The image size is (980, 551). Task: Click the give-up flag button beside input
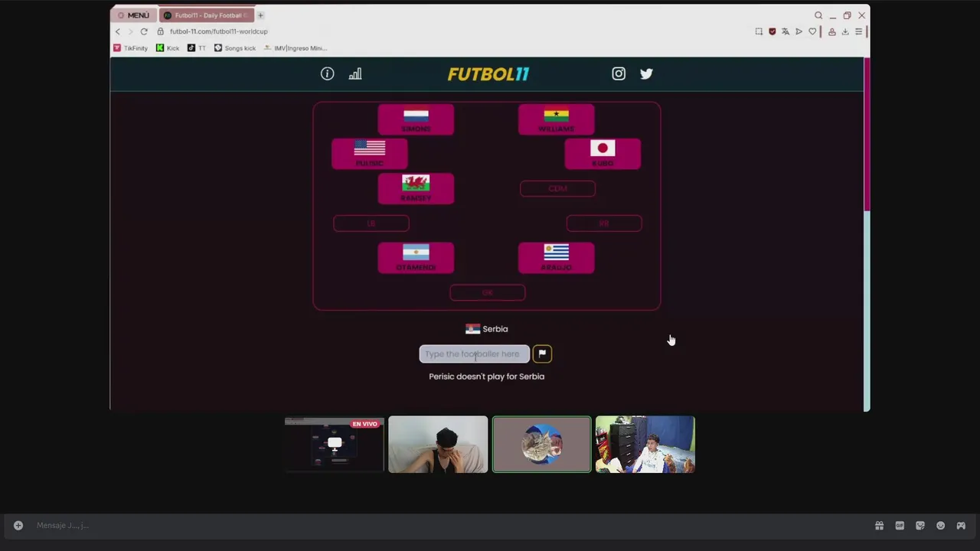click(x=542, y=354)
